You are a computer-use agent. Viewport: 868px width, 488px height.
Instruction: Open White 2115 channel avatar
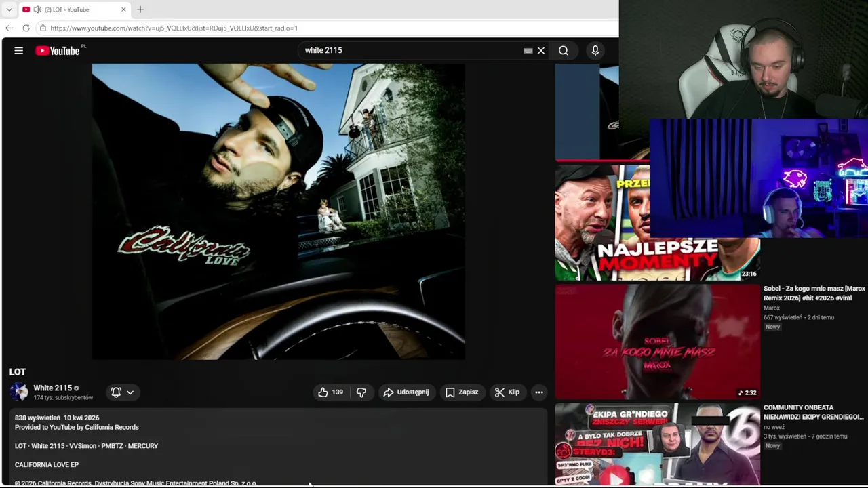point(19,392)
